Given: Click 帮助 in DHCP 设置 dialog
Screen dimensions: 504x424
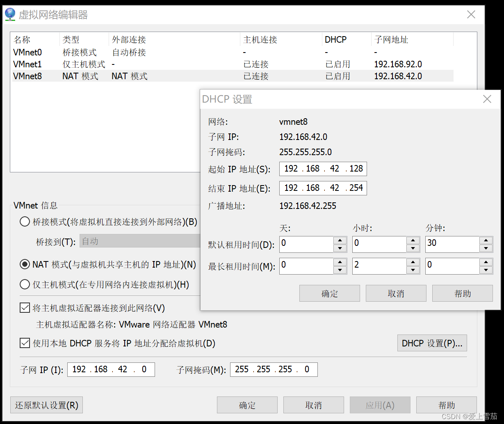Looking at the screenshot, I should click(x=463, y=293).
